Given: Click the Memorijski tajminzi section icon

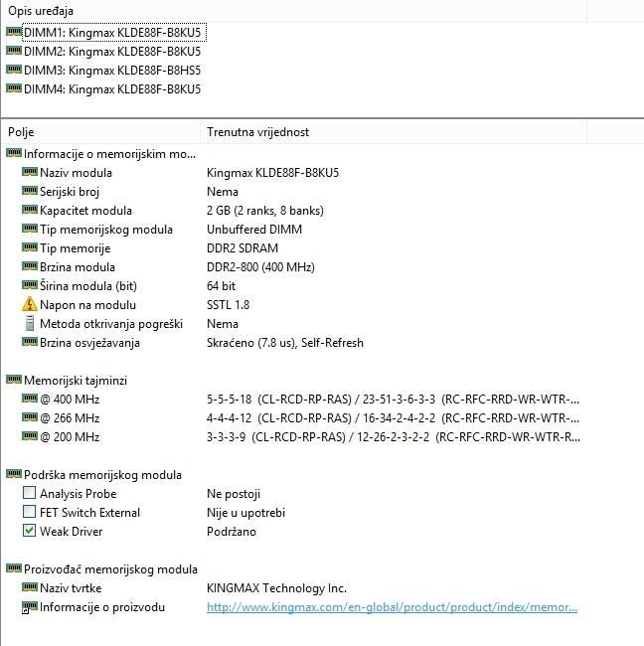Looking at the screenshot, I should tap(14, 380).
